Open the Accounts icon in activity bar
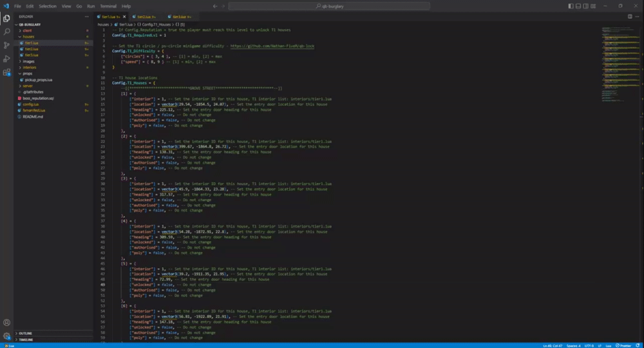 pos(7,322)
